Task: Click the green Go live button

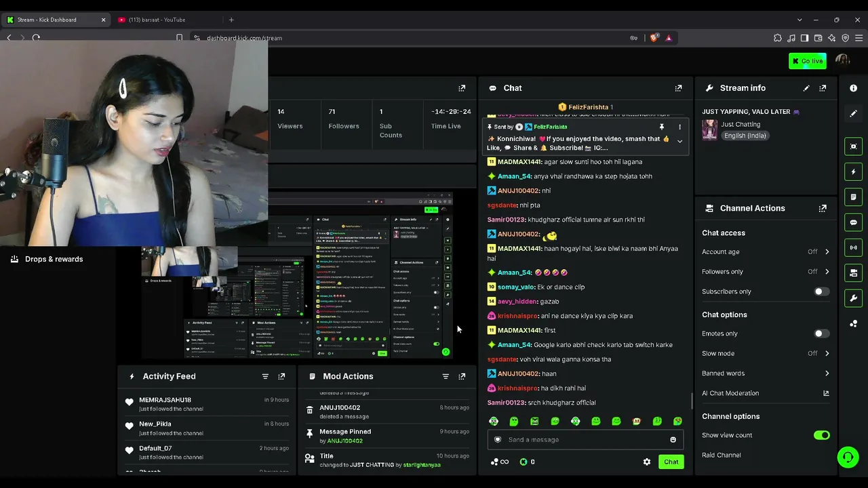Action: point(807,61)
